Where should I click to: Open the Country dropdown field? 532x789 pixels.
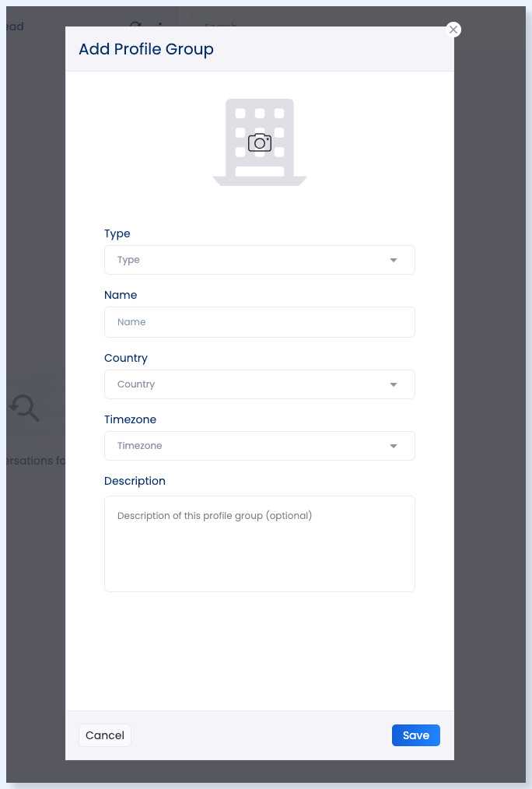pos(260,384)
